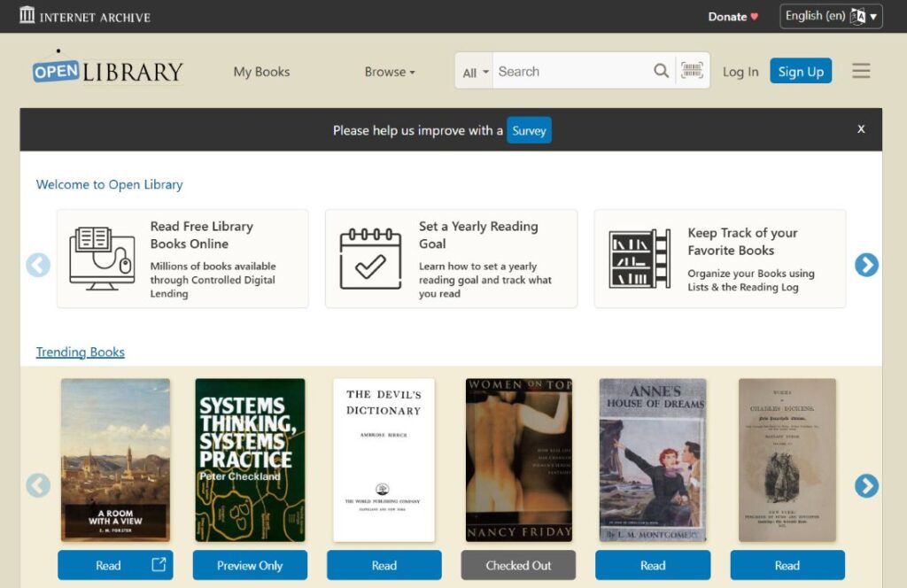Click the bookshelf icon for Favorite Books
Screen dimensions: 907x588
[x=637, y=259]
